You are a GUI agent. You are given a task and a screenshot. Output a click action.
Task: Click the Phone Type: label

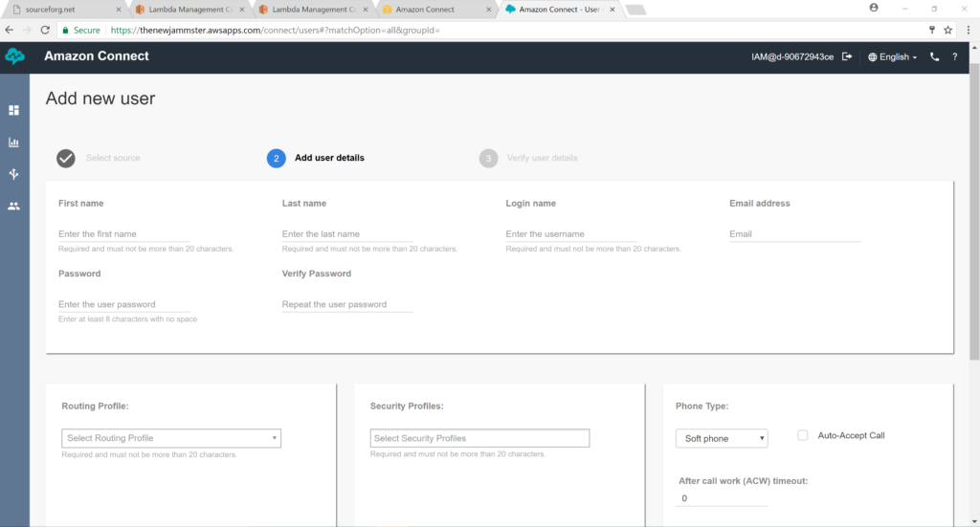(x=702, y=406)
